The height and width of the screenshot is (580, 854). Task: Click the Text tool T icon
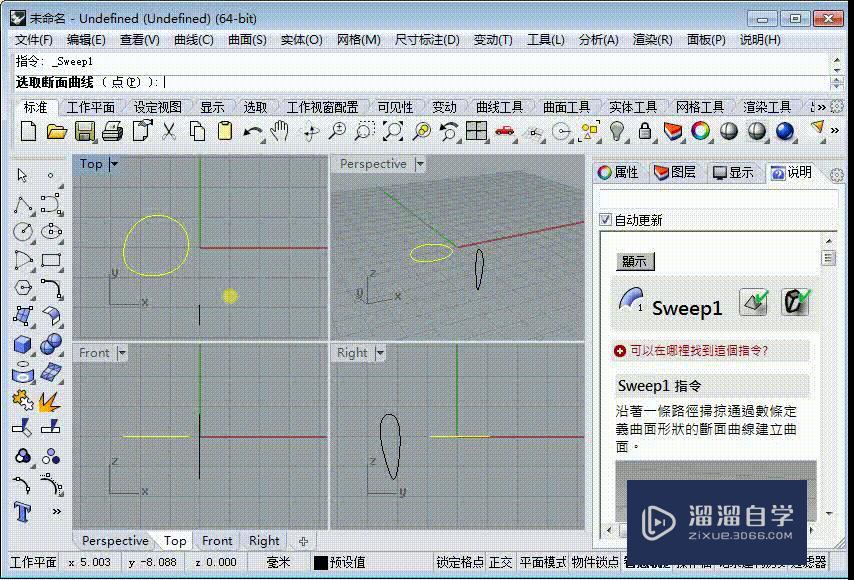click(x=23, y=512)
